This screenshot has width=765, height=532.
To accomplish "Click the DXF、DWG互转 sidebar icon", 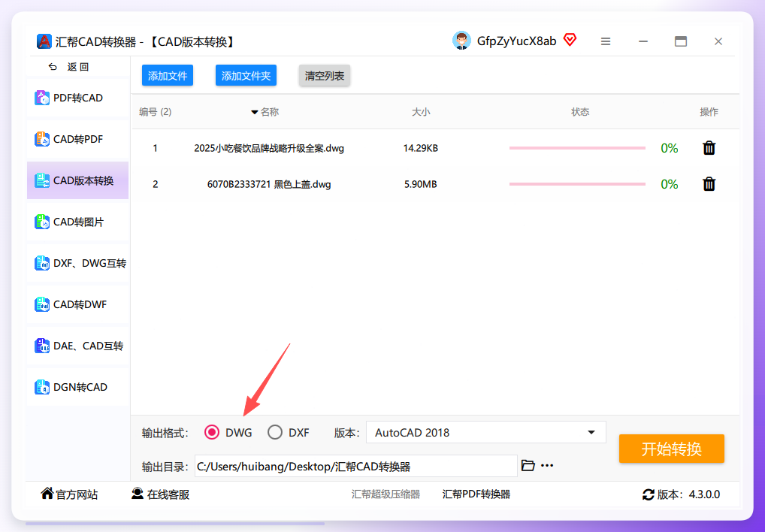I will pyautogui.click(x=42, y=263).
